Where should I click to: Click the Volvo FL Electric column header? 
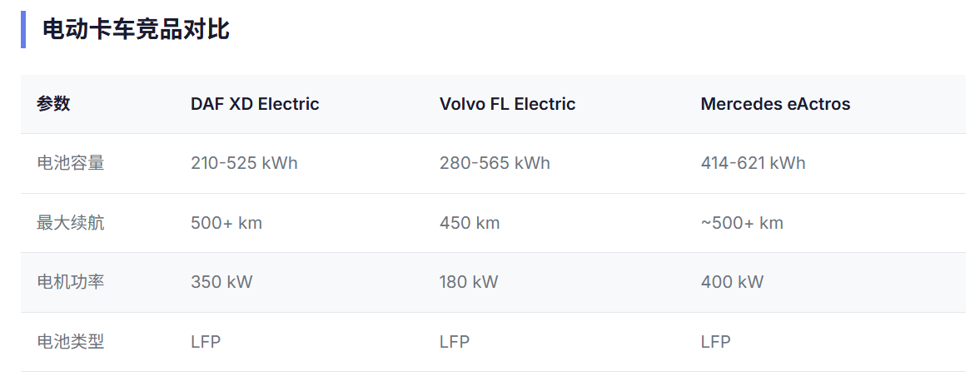(x=507, y=104)
